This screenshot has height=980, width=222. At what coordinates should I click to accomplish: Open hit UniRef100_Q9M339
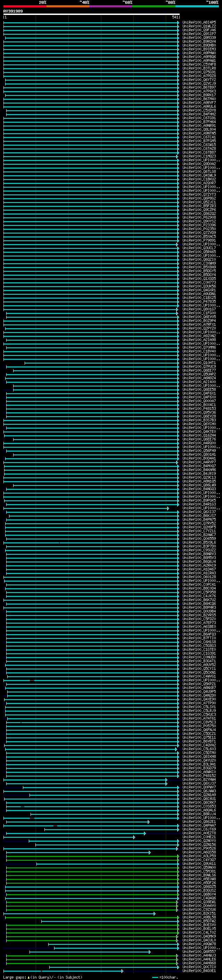[x=199, y=38]
